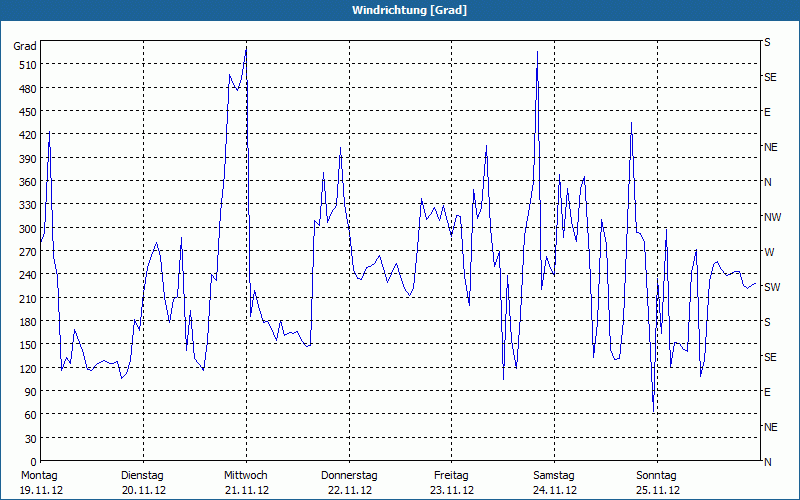The image size is (800, 500).
Task: Click the 420 y-axis value
Action: (x=28, y=135)
